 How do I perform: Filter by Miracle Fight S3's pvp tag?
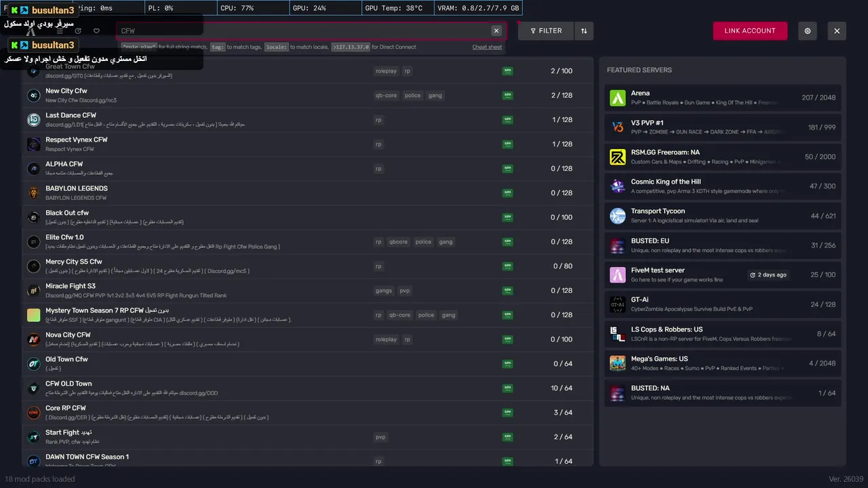tap(405, 291)
